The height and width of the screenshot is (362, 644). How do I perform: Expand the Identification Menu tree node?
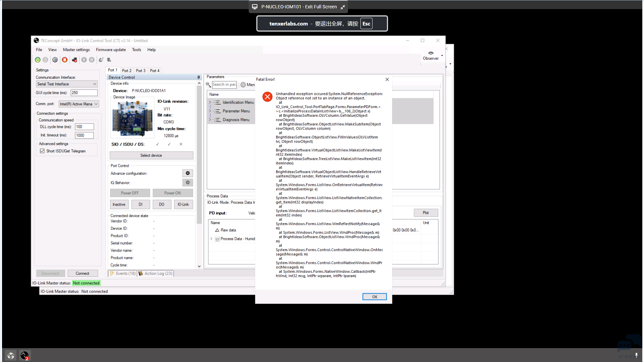point(210,103)
